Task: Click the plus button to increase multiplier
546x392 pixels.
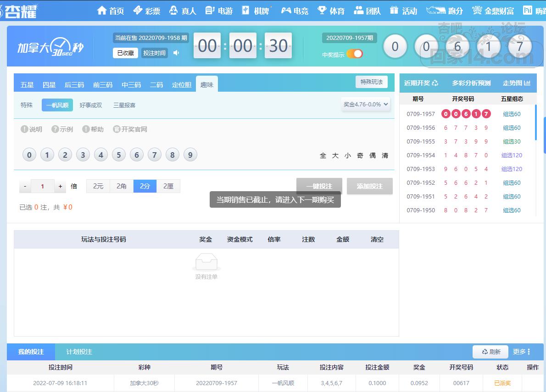Action: click(x=60, y=187)
